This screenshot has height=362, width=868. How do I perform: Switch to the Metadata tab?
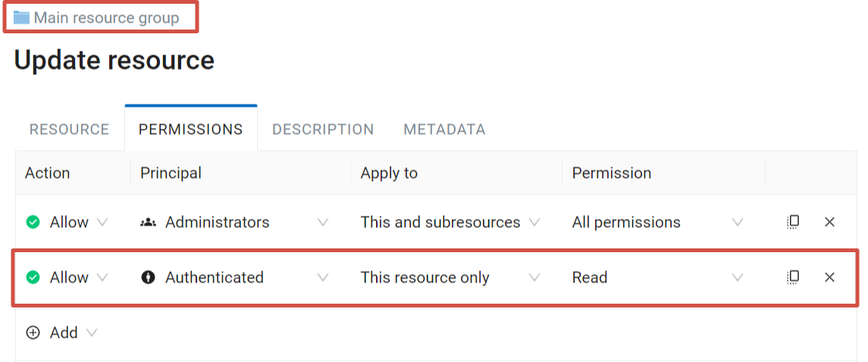(x=444, y=130)
